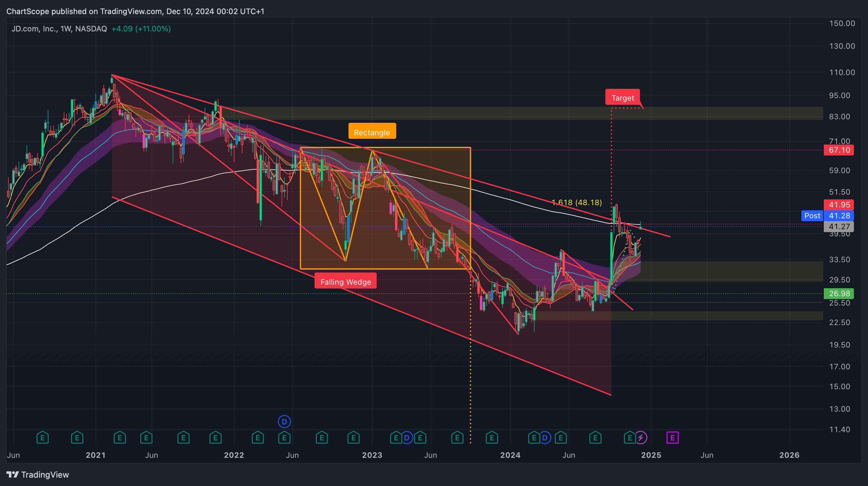Select the red Falling Wedge label

[x=345, y=281]
